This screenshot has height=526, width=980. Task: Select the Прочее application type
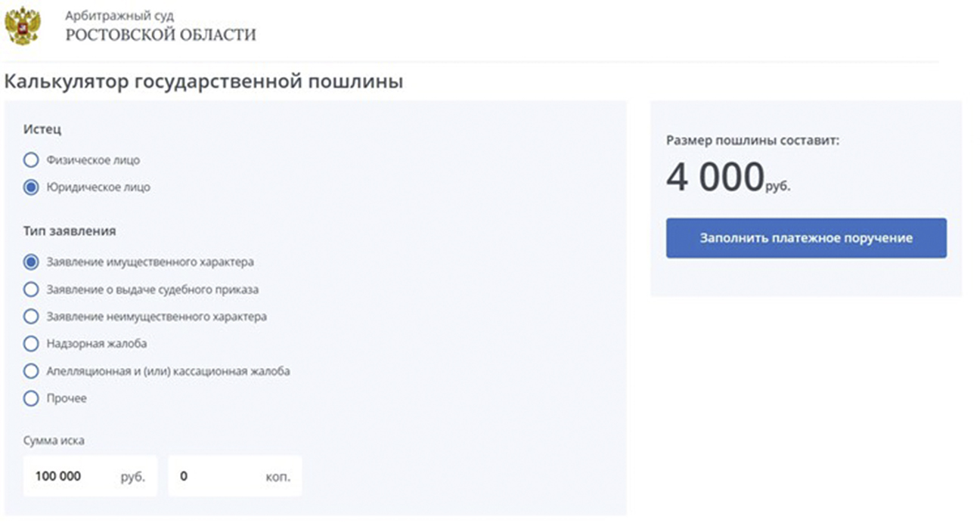pyautogui.click(x=31, y=398)
